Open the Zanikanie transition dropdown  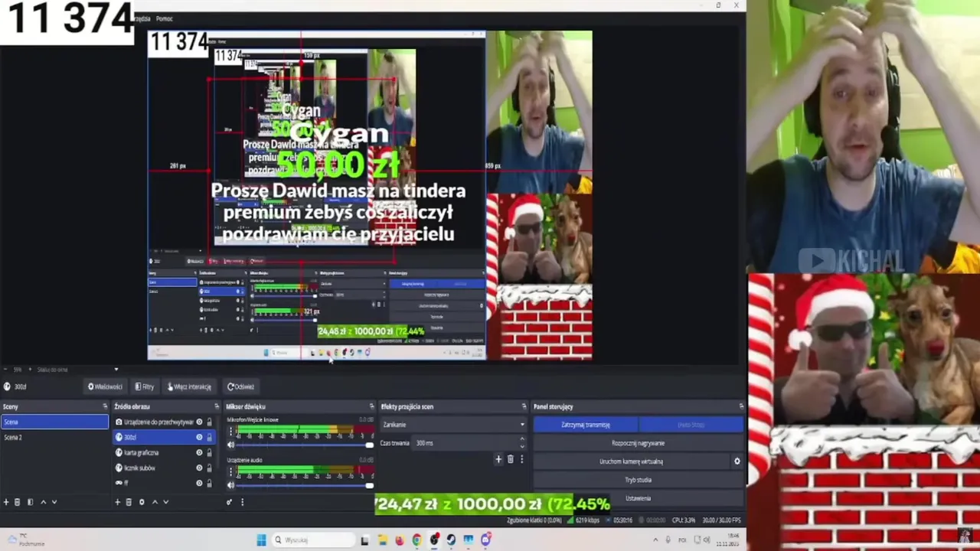(453, 425)
